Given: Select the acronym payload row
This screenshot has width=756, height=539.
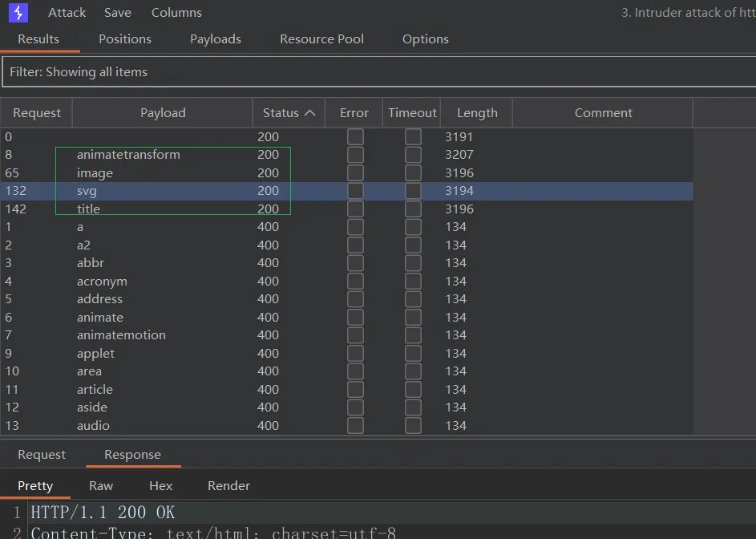Looking at the screenshot, I should [x=346, y=282].
